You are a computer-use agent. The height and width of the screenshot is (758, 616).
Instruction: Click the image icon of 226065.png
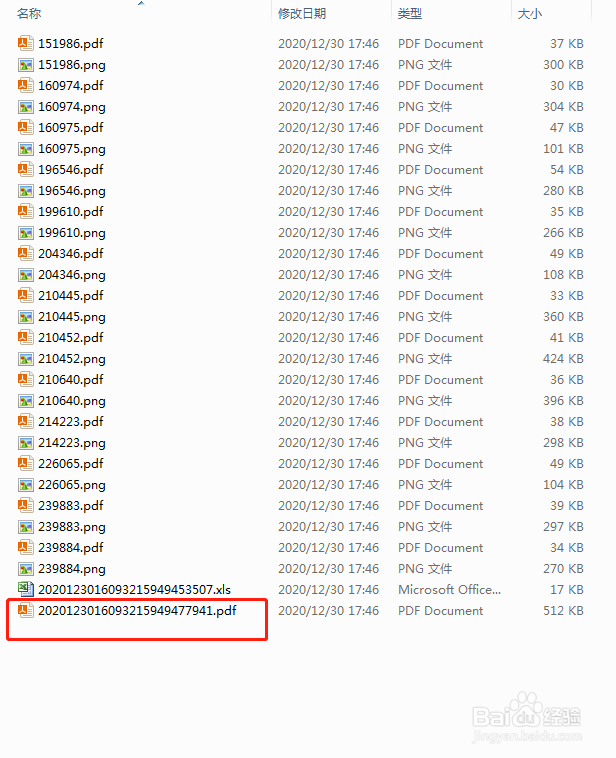[x=26, y=485]
